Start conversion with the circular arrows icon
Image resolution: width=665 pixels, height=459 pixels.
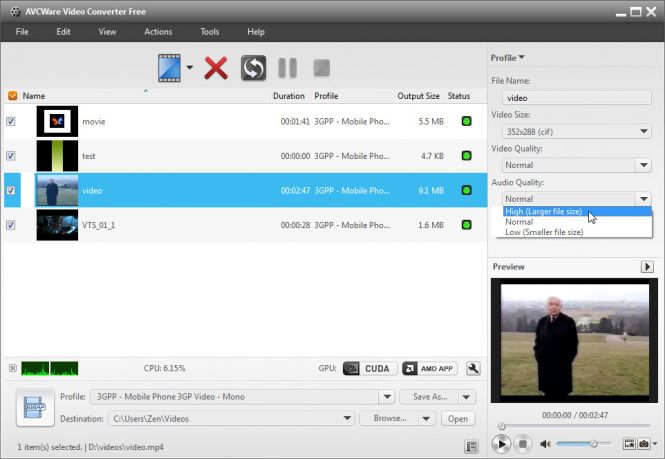253,68
